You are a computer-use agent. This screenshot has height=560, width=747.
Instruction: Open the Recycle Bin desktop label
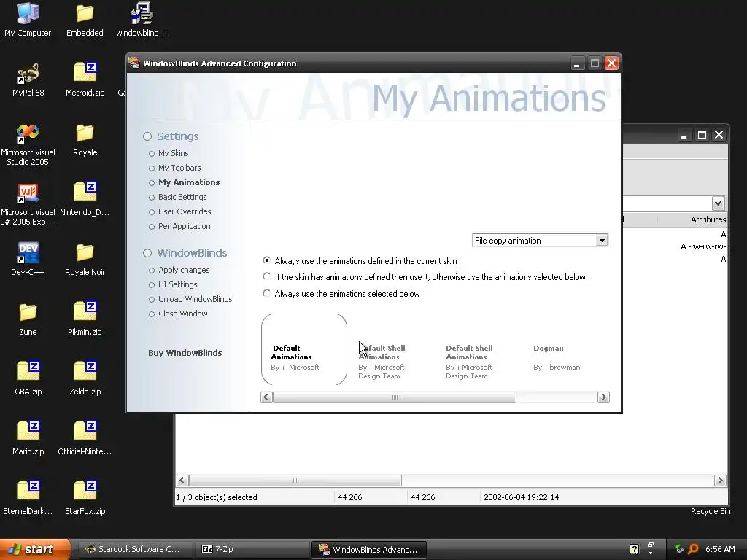pos(711,511)
